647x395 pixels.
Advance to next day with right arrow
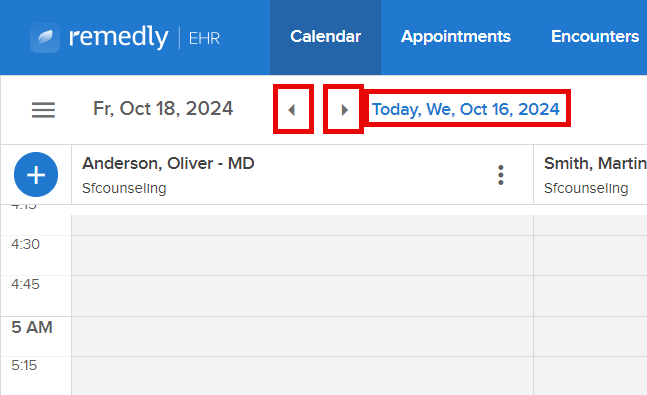click(344, 110)
